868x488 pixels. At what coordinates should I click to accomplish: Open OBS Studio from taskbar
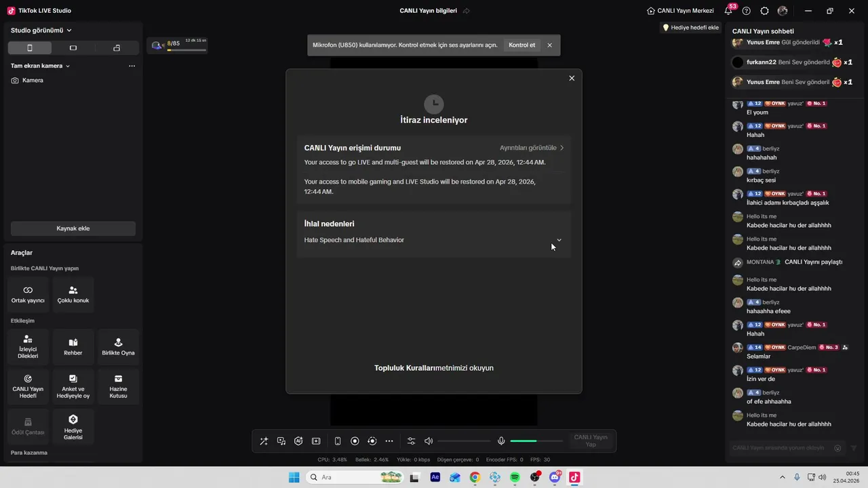(x=535, y=477)
